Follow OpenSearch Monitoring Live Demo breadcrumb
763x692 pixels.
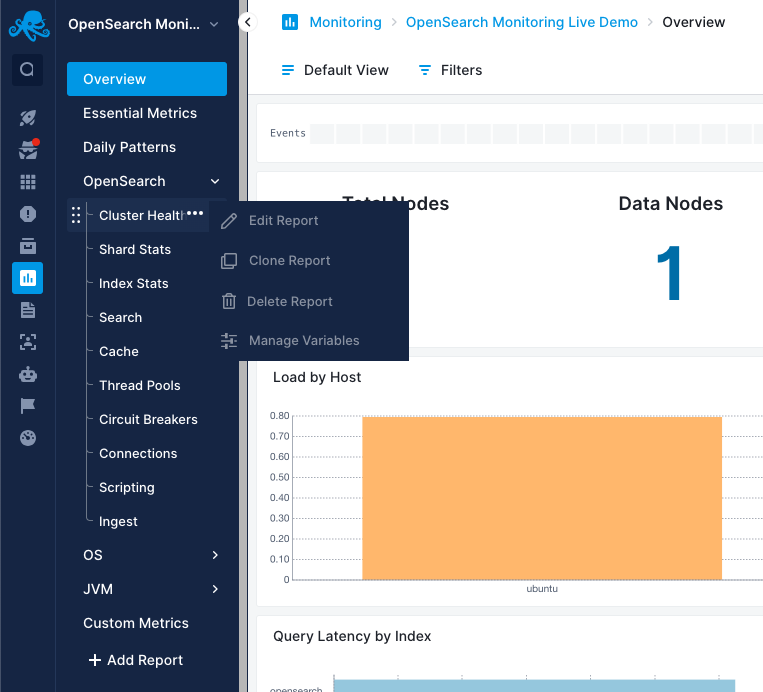point(522,22)
